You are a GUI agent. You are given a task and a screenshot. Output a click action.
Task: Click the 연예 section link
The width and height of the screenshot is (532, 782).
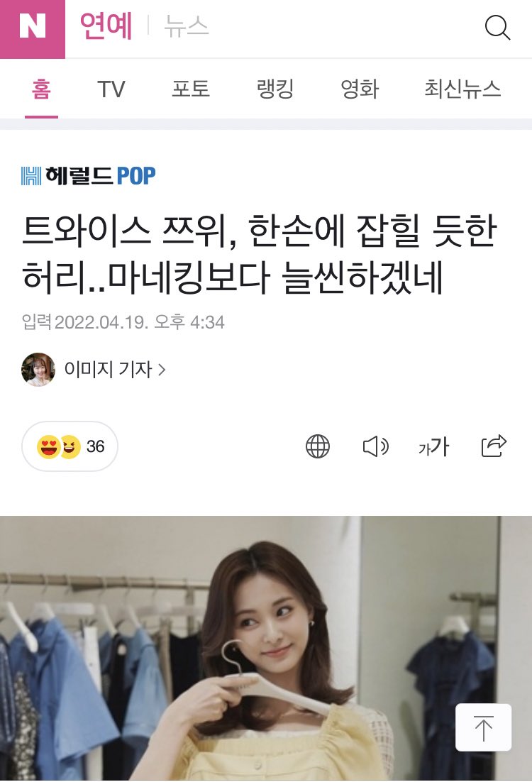click(x=106, y=26)
